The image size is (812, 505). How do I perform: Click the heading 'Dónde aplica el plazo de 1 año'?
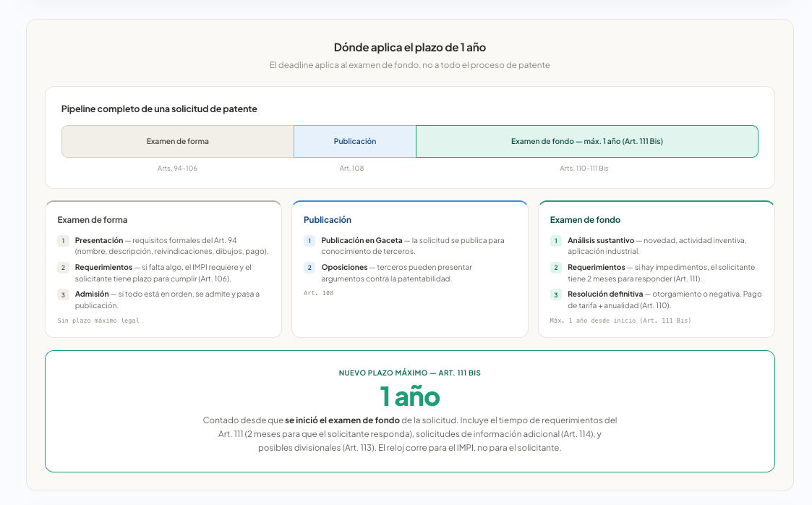click(410, 48)
